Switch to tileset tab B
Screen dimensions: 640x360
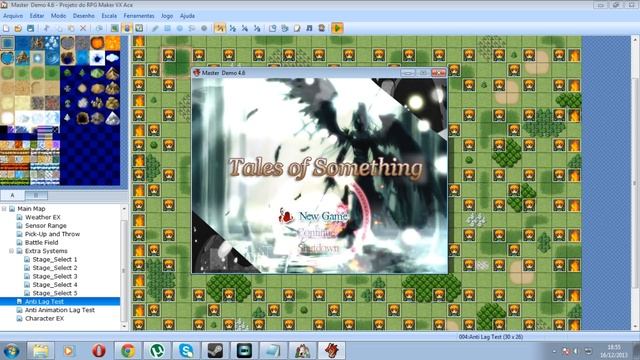coord(36,195)
